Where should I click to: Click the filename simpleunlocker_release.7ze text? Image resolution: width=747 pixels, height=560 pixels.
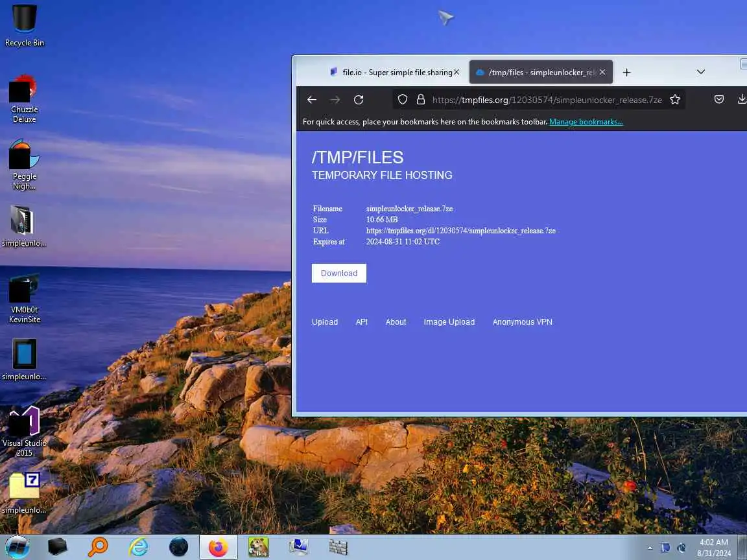click(409, 209)
